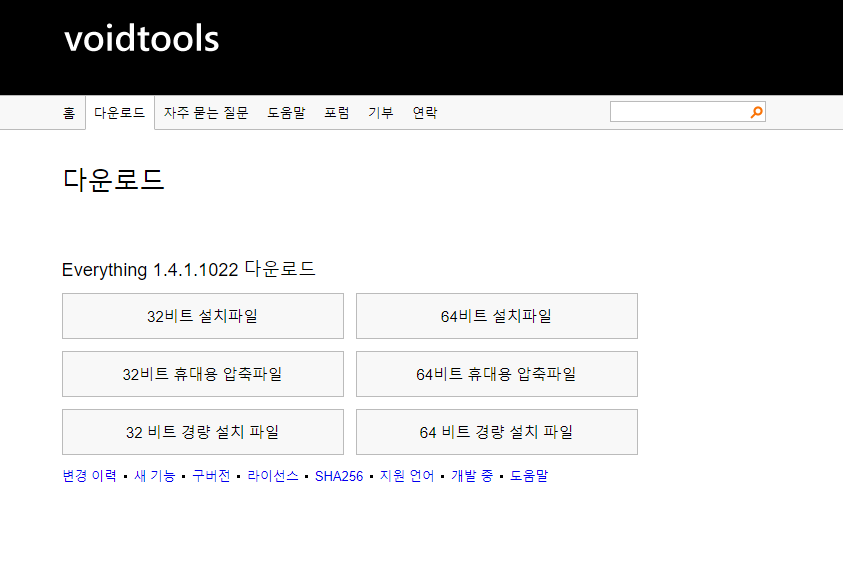Click the orange search magnifier icon

tap(756, 112)
